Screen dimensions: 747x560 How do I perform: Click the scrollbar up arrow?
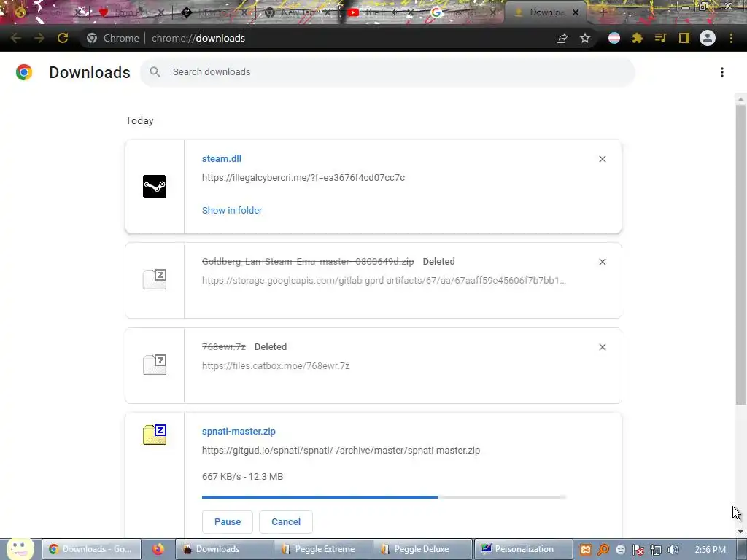[x=740, y=99]
